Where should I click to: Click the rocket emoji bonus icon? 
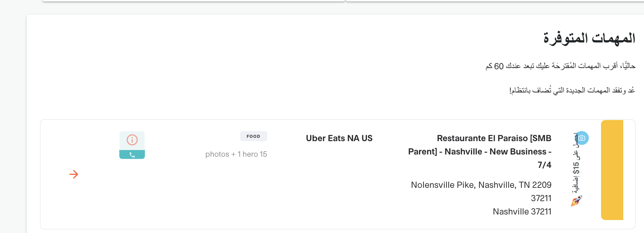point(576,201)
